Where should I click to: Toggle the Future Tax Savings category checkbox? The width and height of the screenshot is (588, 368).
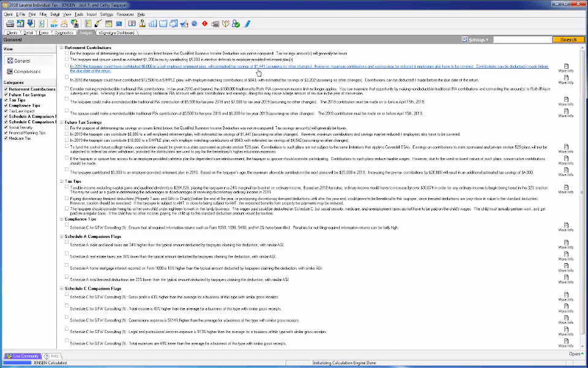[6, 94]
